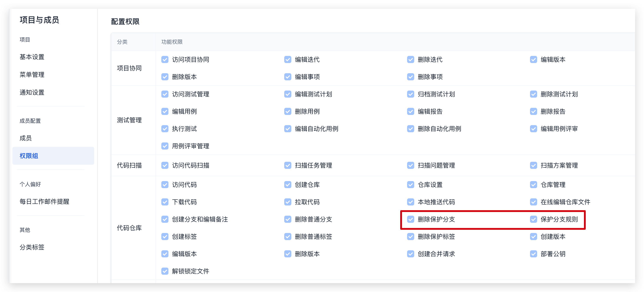Toggle 编辑版本 in 代码仓库 row
The width and height of the screenshot is (644, 292).
click(165, 254)
